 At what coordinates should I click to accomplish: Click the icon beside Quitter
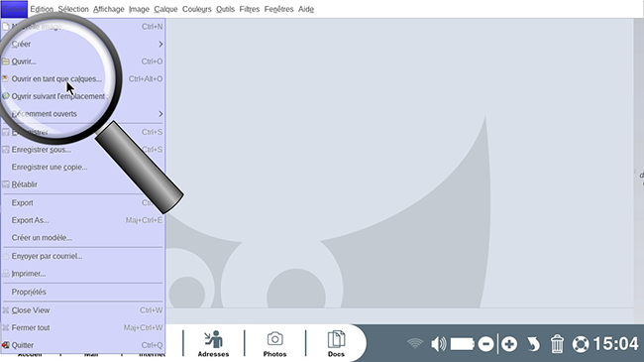(x=6, y=345)
